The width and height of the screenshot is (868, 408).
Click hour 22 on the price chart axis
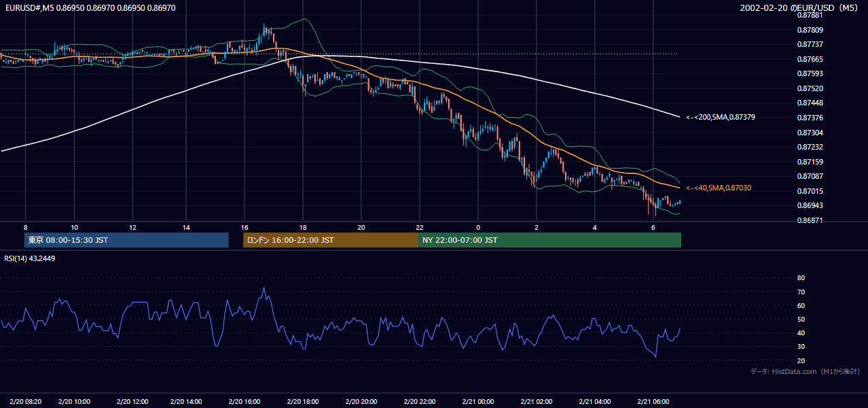point(420,227)
